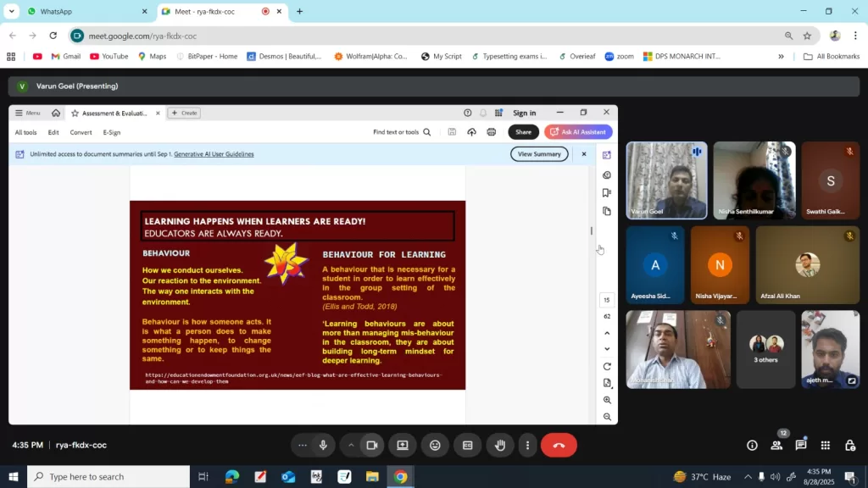The image size is (868, 488).
Task: Open the Gmail bookmark
Action: (x=65, y=57)
